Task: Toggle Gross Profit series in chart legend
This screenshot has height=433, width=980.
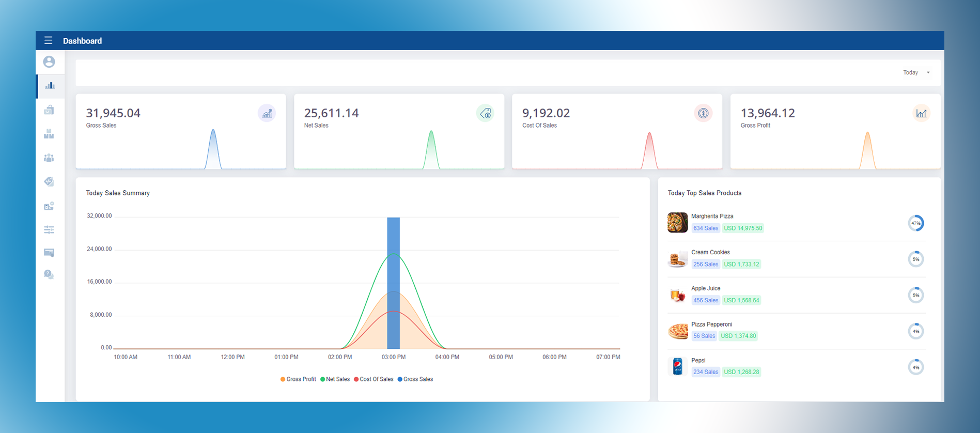Action: pyautogui.click(x=298, y=379)
